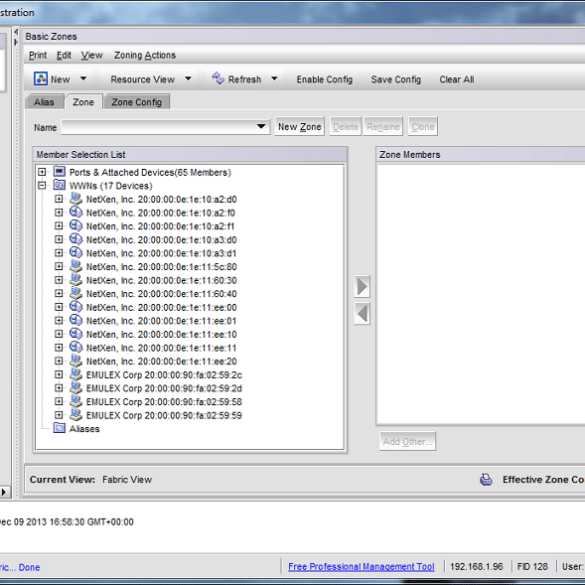Viewport: 585px width, 585px height.
Task: Click the device icon for NetXen 20:00:00:0e:1e:10:a2:d0
Action: [x=76, y=199]
